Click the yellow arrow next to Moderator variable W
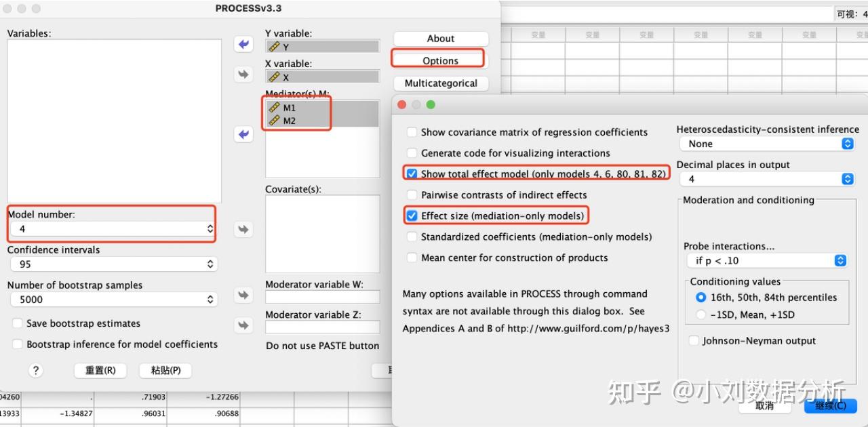The height and width of the screenshot is (427, 868). [243, 295]
